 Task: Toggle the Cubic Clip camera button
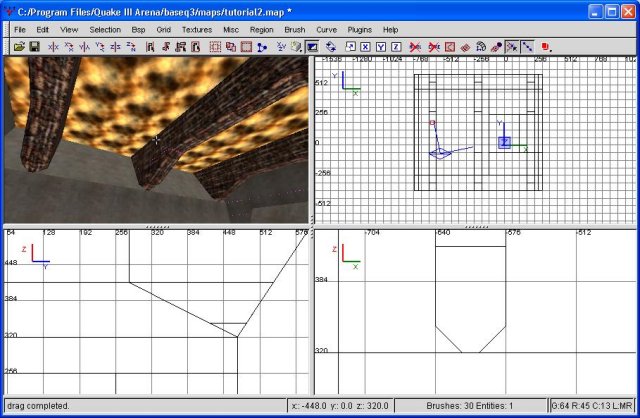click(312, 47)
